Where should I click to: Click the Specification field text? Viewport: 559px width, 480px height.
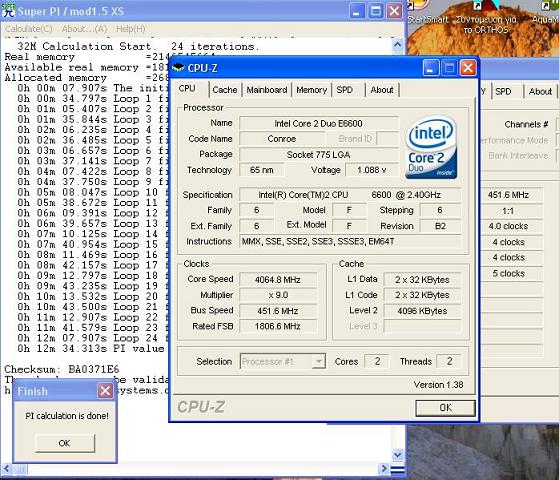click(350, 195)
